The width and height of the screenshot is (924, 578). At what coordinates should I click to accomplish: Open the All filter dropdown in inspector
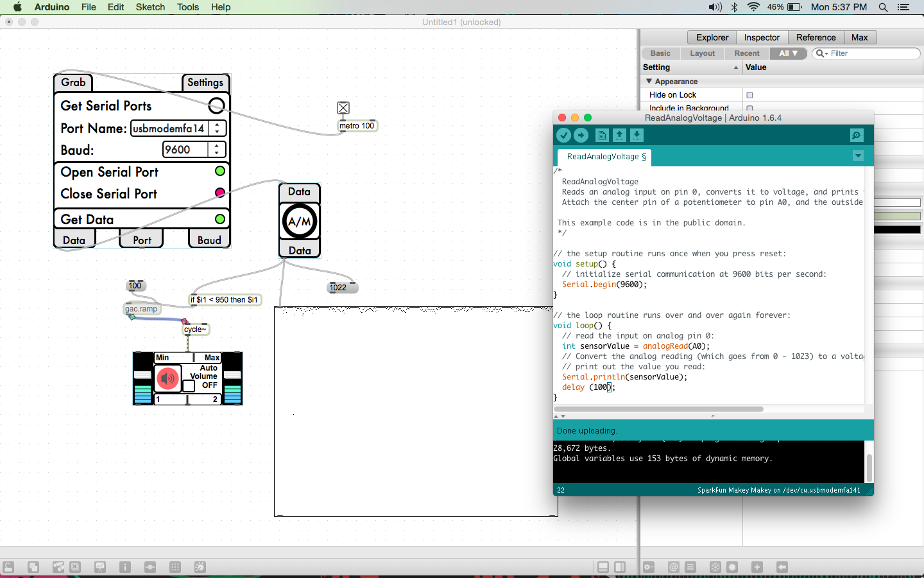[788, 53]
